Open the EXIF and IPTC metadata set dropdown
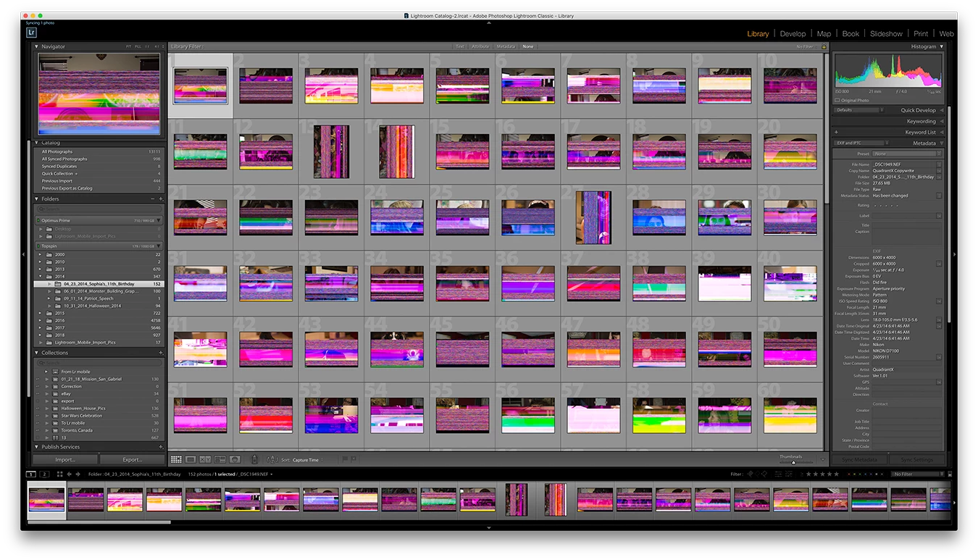Image resolution: width=978 pixels, height=560 pixels. point(861,143)
